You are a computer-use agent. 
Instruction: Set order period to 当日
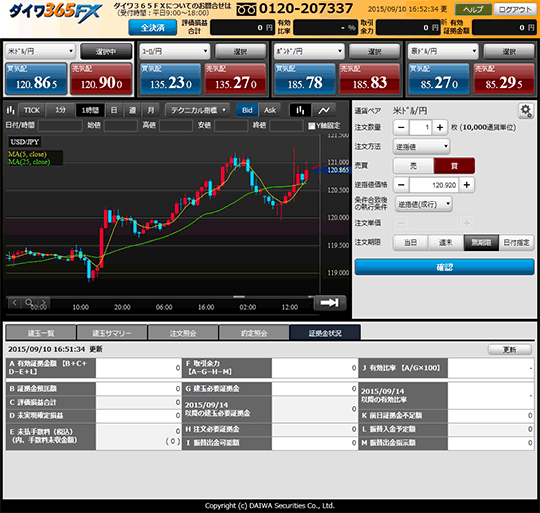click(411, 243)
